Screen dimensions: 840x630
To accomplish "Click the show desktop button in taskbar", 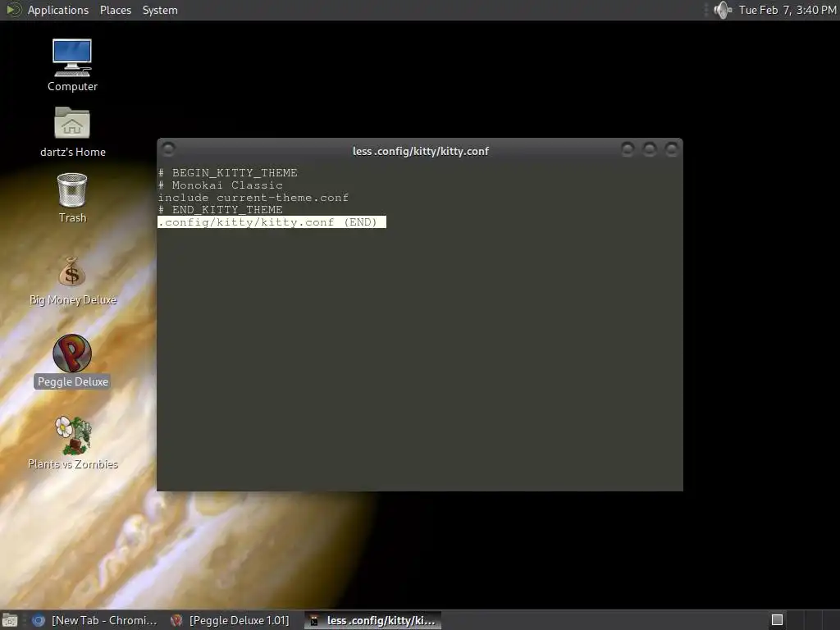I will tap(10, 620).
